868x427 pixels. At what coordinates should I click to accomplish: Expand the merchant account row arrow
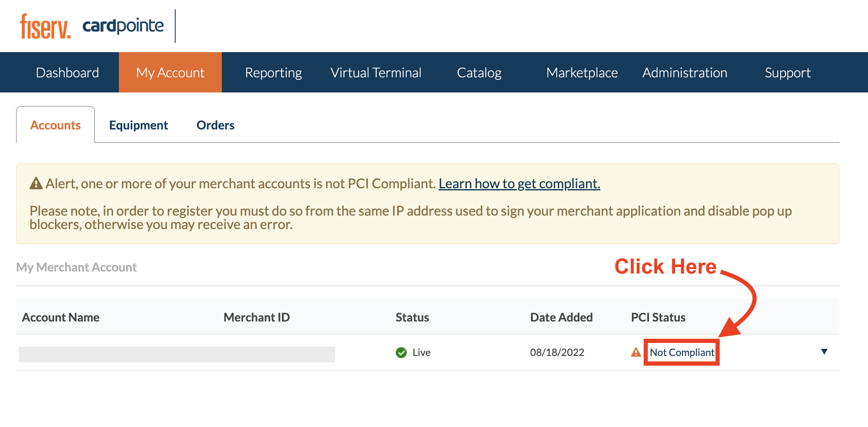tap(824, 352)
